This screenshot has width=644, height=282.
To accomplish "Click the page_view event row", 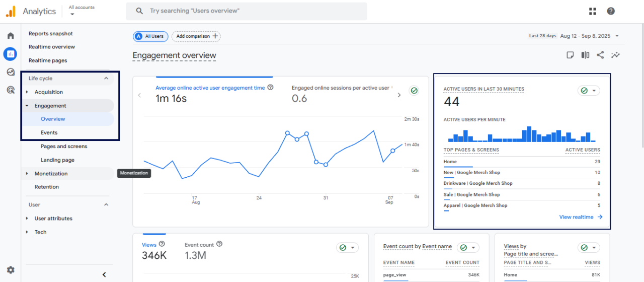I will (x=431, y=275).
